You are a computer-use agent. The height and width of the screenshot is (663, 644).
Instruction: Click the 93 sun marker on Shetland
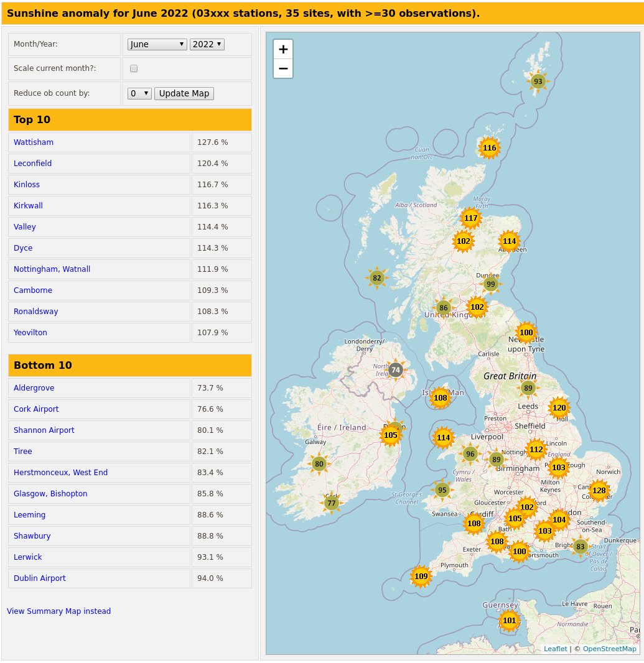click(538, 81)
